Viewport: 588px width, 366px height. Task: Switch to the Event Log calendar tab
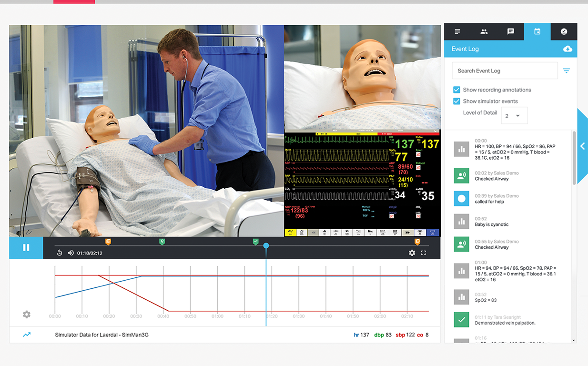[537, 31]
